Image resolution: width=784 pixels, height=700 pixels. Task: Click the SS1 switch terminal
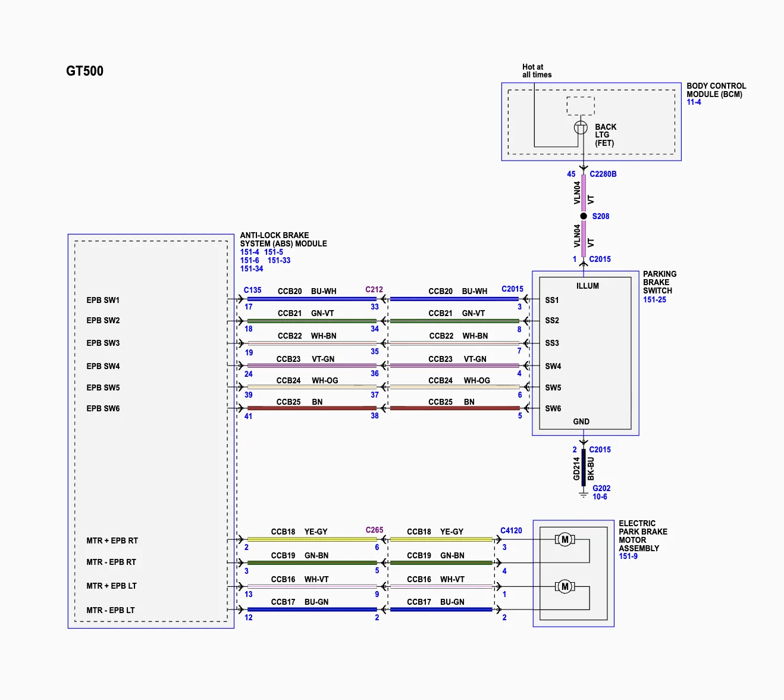click(552, 301)
